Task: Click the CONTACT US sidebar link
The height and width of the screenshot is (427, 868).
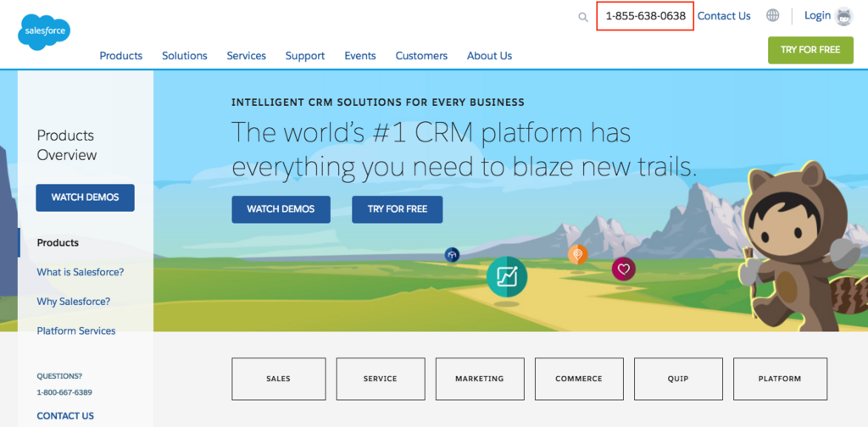Action: click(x=65, y=416)
